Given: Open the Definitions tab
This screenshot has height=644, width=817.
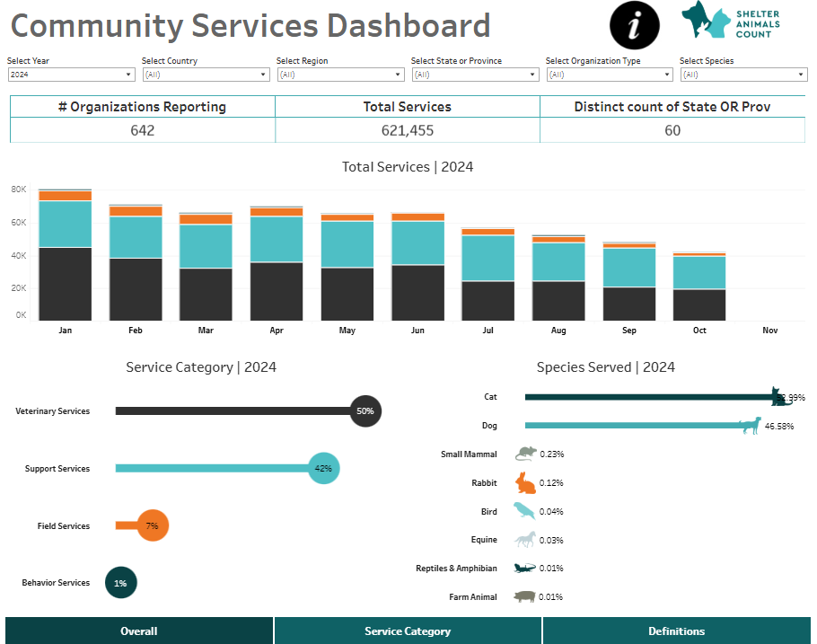Looking at the screenshot, I should point(676,631).
